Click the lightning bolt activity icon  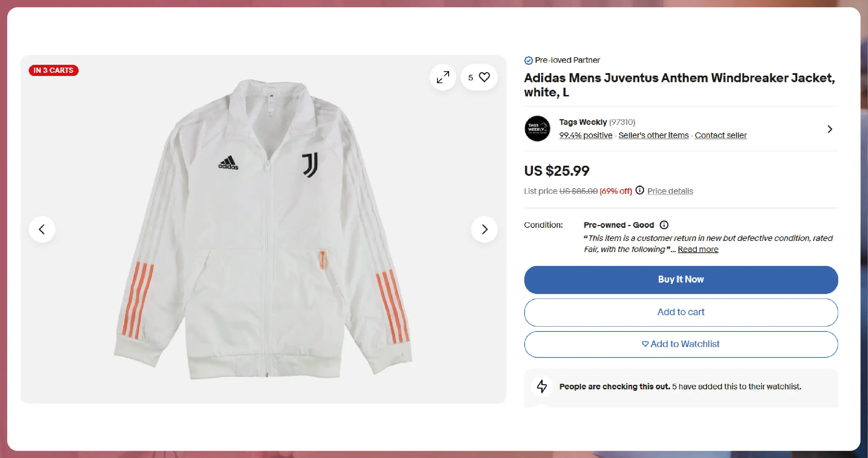[x=542, y=386]
